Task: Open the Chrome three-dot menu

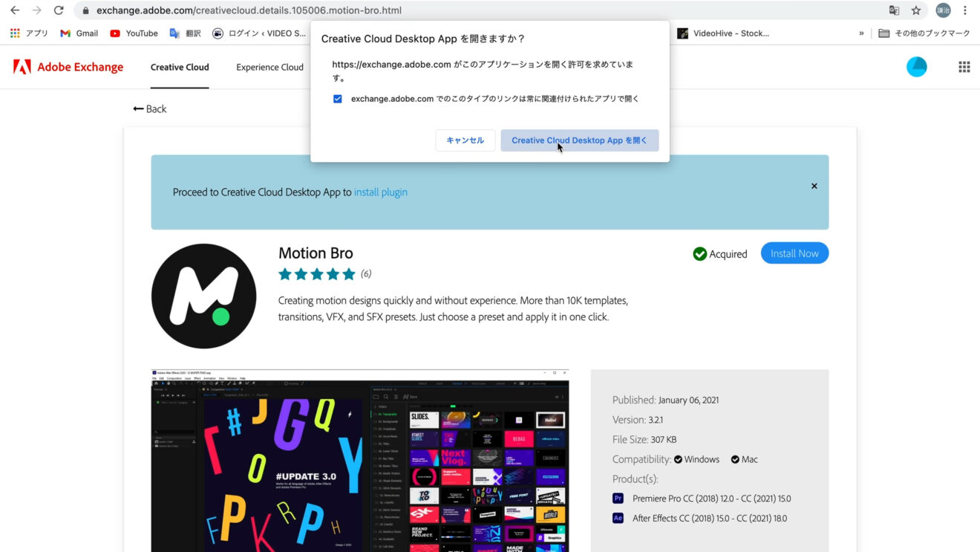Action: [965, 10]
